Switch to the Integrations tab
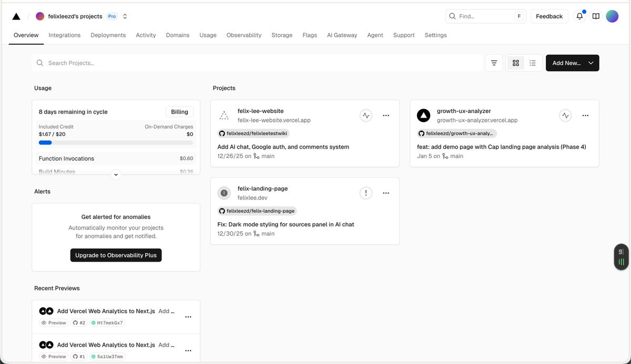Viewport: 631px width, 364px height. 65,35
